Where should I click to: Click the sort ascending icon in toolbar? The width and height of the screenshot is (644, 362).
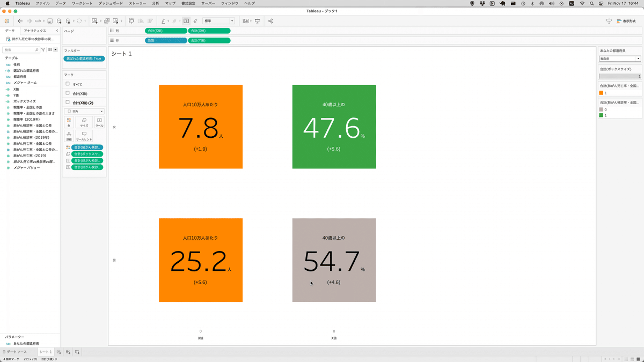pos(141,21)
